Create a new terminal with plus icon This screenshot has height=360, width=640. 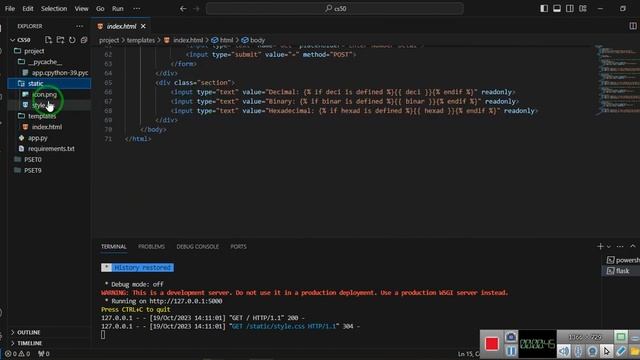tap(600, 246)
